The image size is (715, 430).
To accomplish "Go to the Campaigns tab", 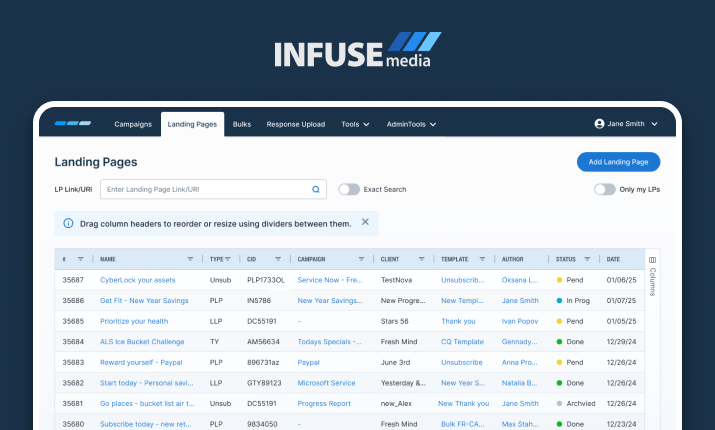I will (x=133, y=124).
